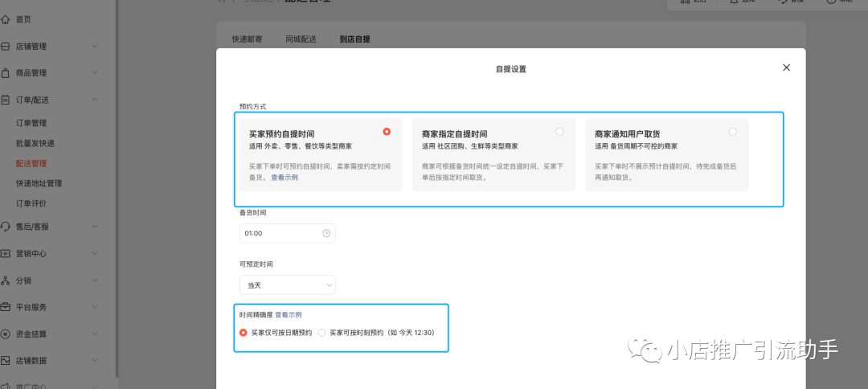Click the clock icon in 备货时间 field
868x389 pixels.
tap(326, 234)
